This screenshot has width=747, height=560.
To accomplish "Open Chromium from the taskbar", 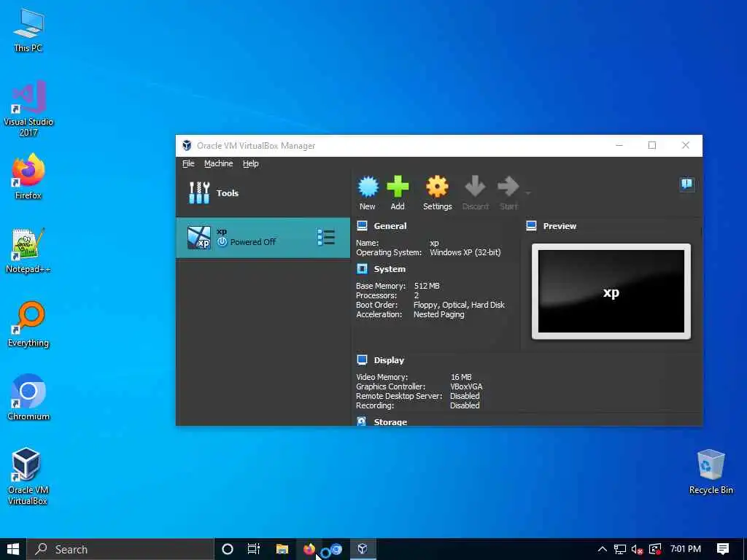I will [x=335, y=550].
